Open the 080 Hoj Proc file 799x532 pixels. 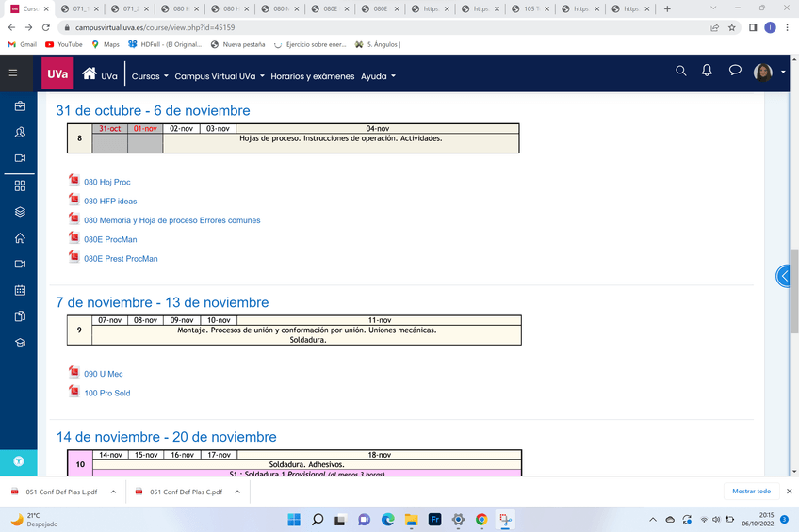107,182
